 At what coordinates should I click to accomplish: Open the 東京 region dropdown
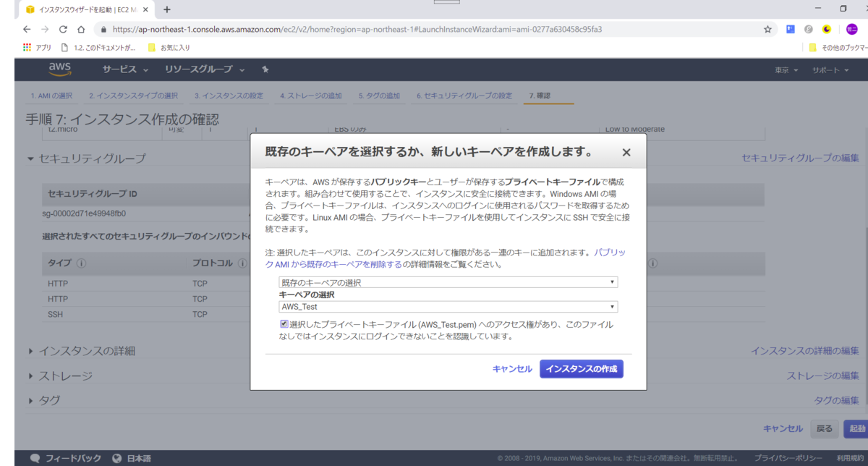pos(786,70)
